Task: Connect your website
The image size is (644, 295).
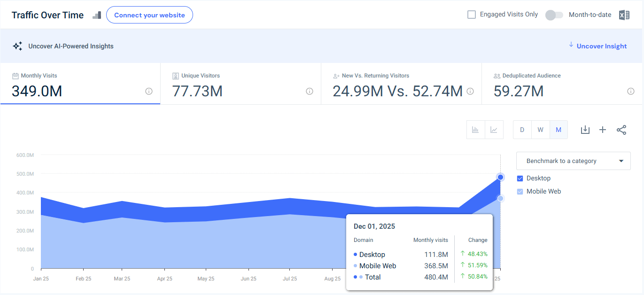Action: coord(149,15)
